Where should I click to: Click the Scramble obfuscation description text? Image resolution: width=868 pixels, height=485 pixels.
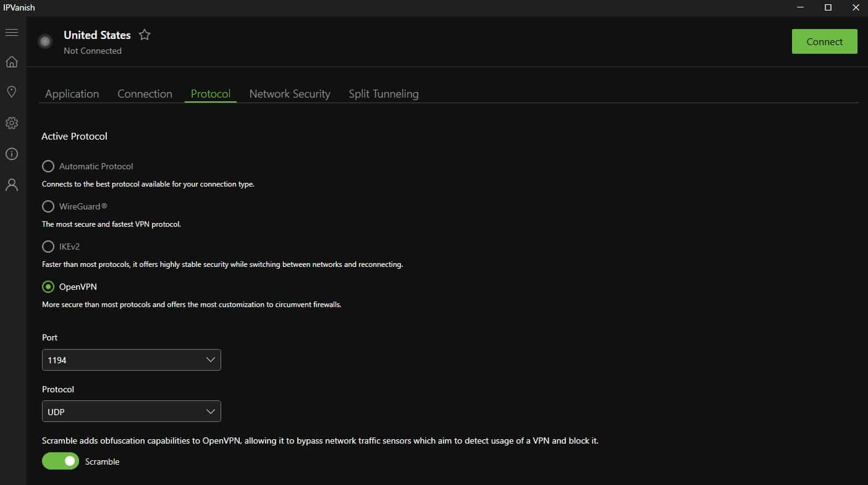pyautogui.click(x=320, y=441)
